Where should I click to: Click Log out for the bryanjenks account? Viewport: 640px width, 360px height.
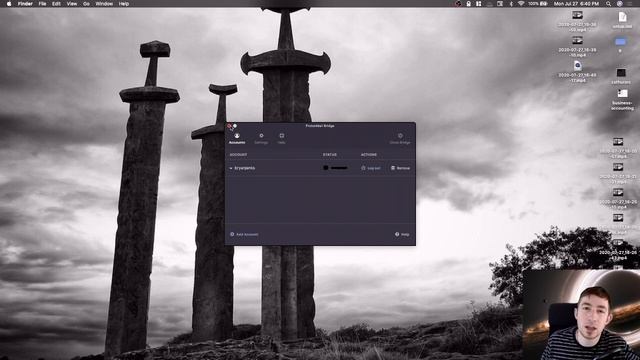[371, 168]
